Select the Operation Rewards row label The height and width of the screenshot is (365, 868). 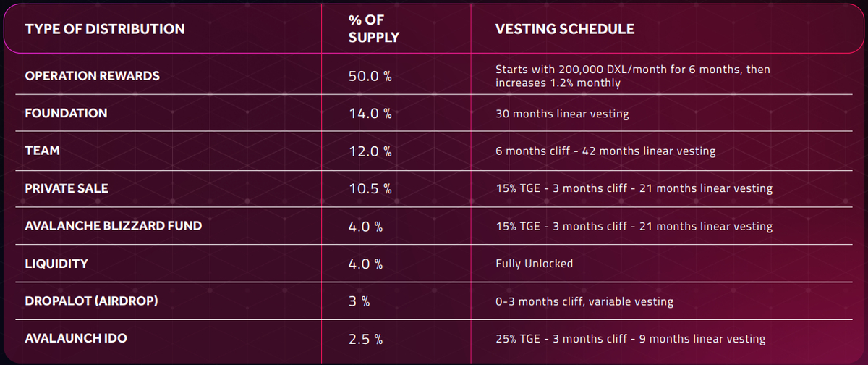(93, 76)
